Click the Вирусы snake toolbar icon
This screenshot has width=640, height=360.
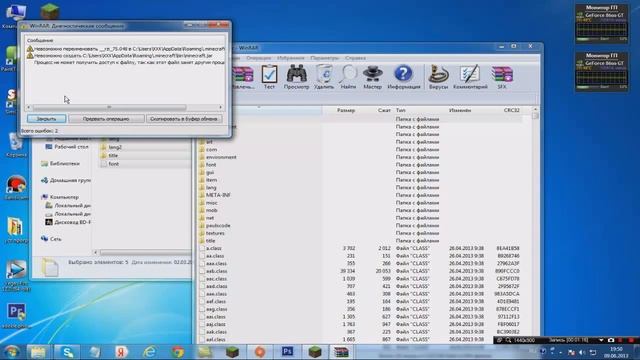pos(438,77)
